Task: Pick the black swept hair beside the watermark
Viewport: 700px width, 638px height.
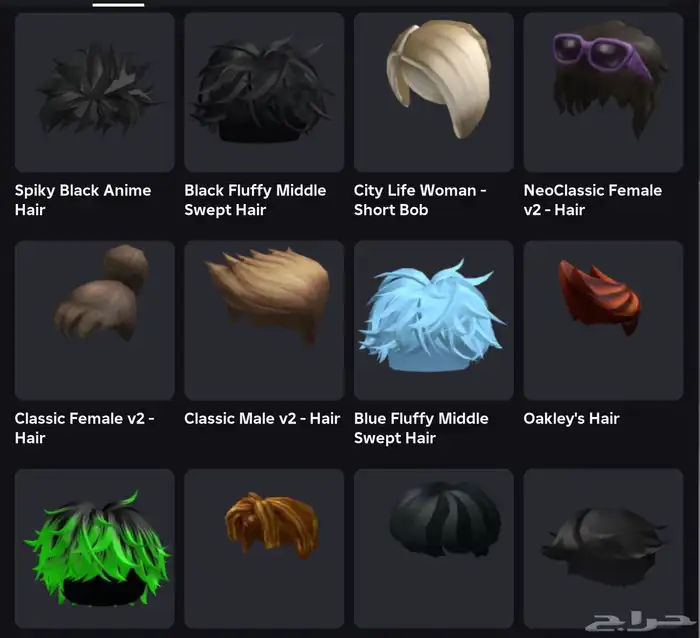Action: [x=604, y=549]
